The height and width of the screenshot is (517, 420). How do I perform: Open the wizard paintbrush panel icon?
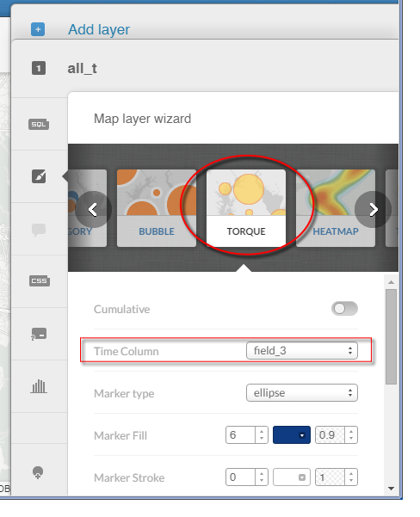coord(39,176)
